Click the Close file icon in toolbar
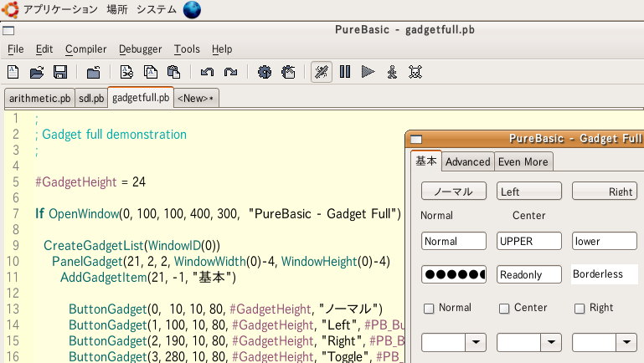The width and height of the screenshot is (644, 363). click(x=94, y=72)
